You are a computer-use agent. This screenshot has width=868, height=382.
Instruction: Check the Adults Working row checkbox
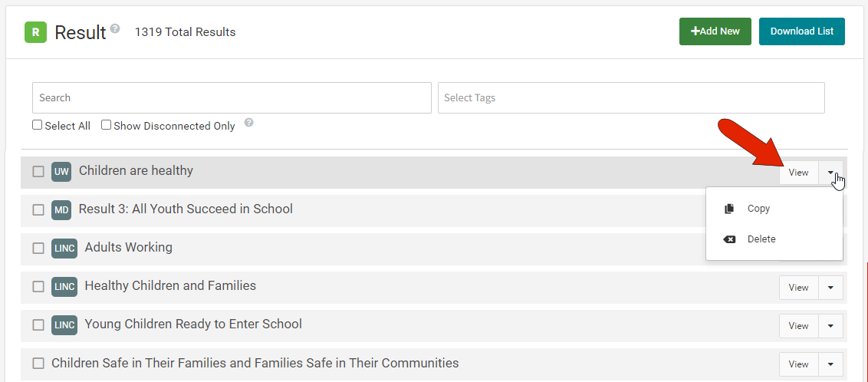tap(38, 249)
